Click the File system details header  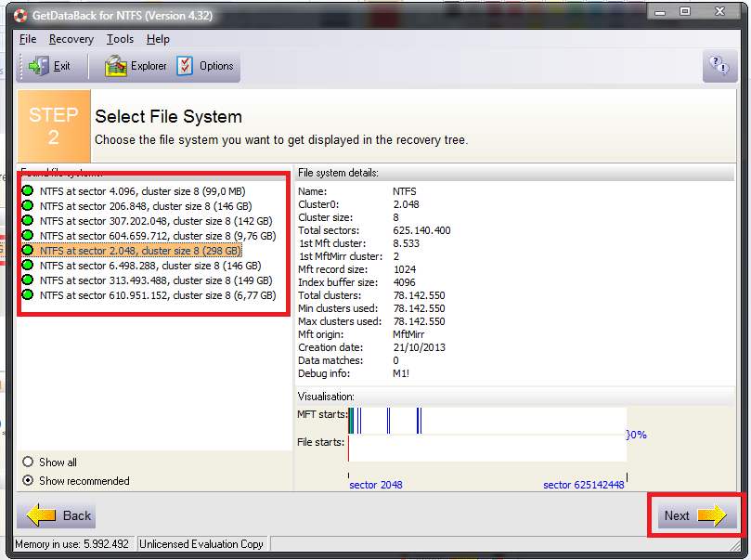tap(515, 173)
